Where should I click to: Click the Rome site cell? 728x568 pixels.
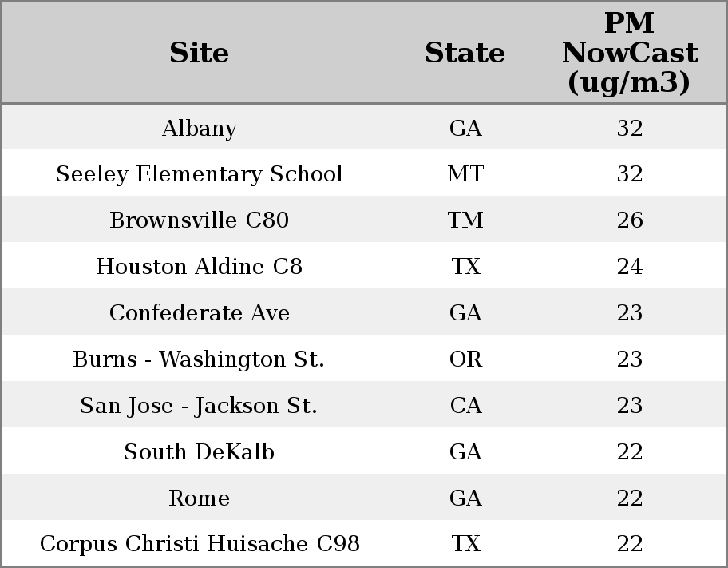[x=199, y=498]
